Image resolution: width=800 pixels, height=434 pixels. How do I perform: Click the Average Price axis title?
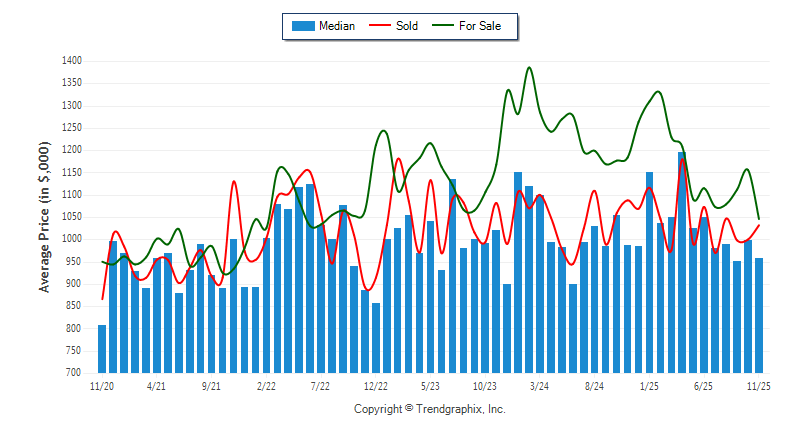tap(45, 217)
